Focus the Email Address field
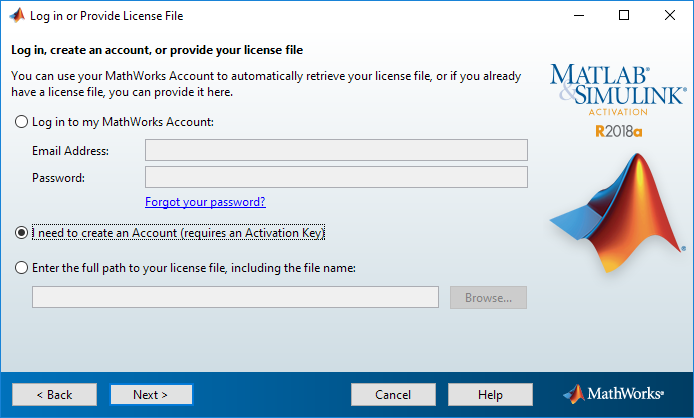 pos(336,150)
